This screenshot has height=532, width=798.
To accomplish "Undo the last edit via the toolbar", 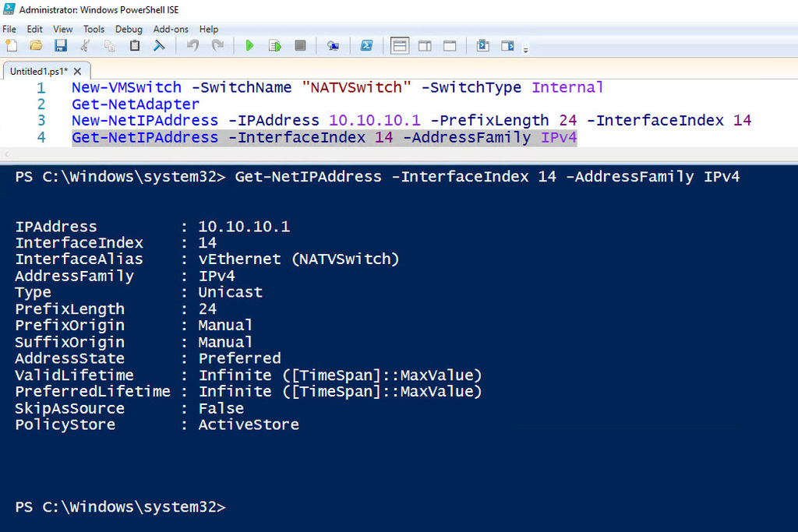I will [x=193, y=45].
